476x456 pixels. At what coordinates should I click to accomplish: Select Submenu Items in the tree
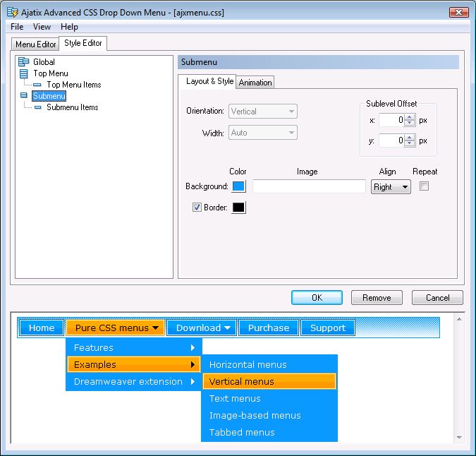pos(72,107)
